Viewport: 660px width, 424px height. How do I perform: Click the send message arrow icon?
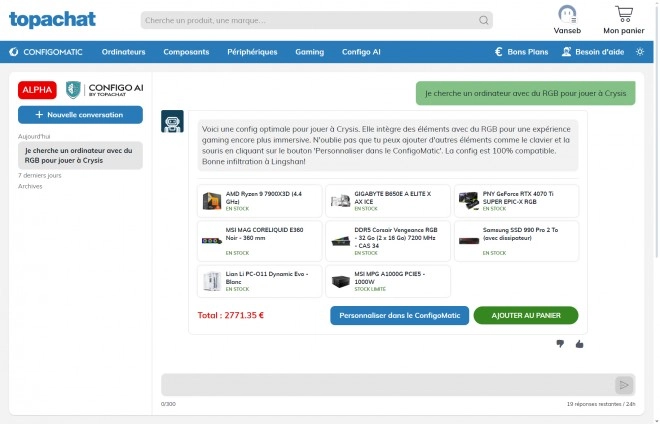624,385
